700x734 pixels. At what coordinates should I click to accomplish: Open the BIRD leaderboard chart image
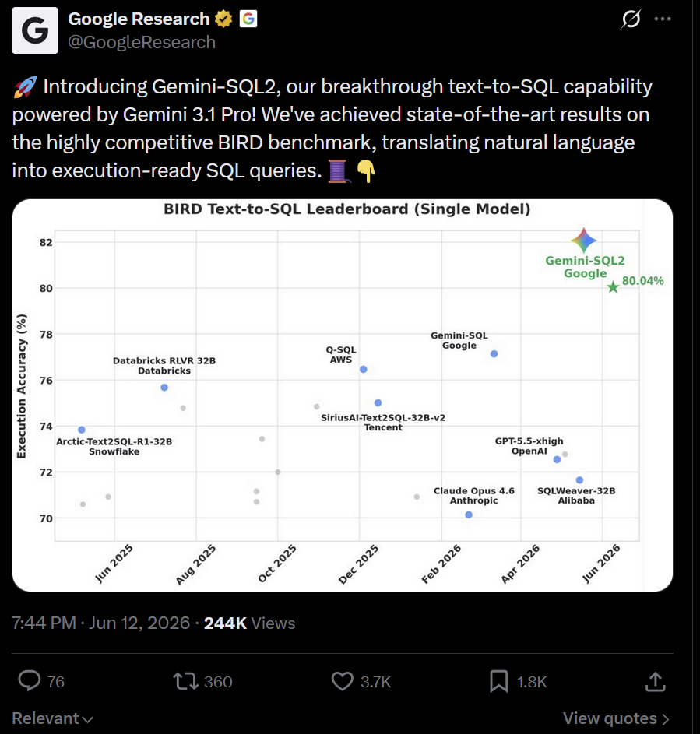point(343,395)
